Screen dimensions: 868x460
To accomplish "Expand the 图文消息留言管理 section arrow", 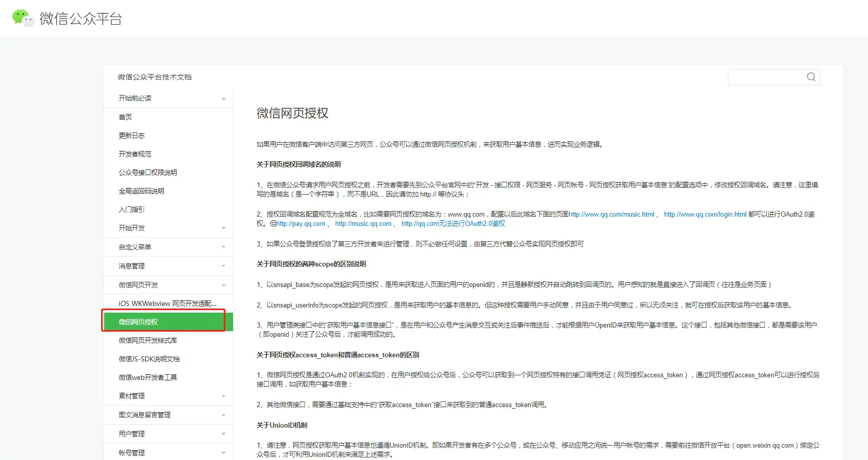I will click(x=224, y=415).
